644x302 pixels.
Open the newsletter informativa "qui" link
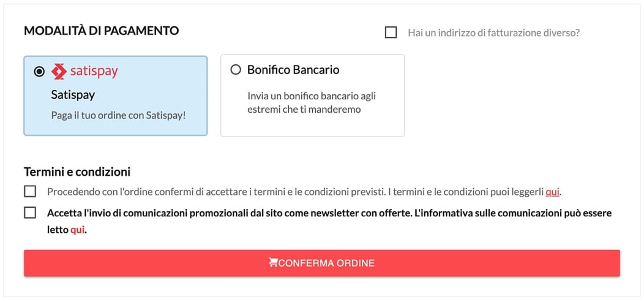tap(78, 230)
